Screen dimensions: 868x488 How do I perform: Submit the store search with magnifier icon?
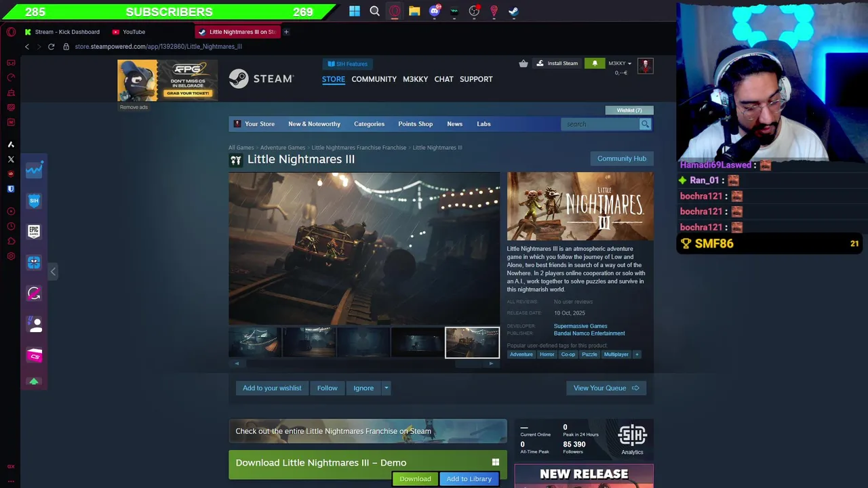pyautogui.click(x=645, y=124)
